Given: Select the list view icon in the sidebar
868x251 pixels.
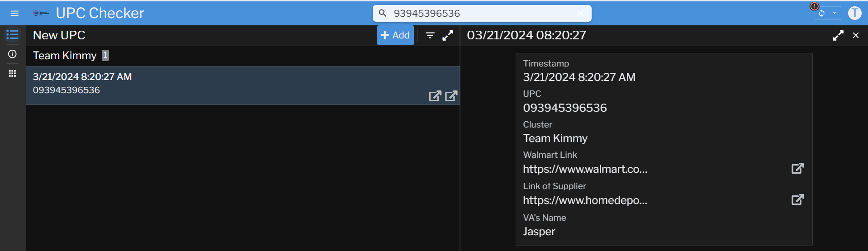Looking at the screenshot, I should click(x=12, y=35).
